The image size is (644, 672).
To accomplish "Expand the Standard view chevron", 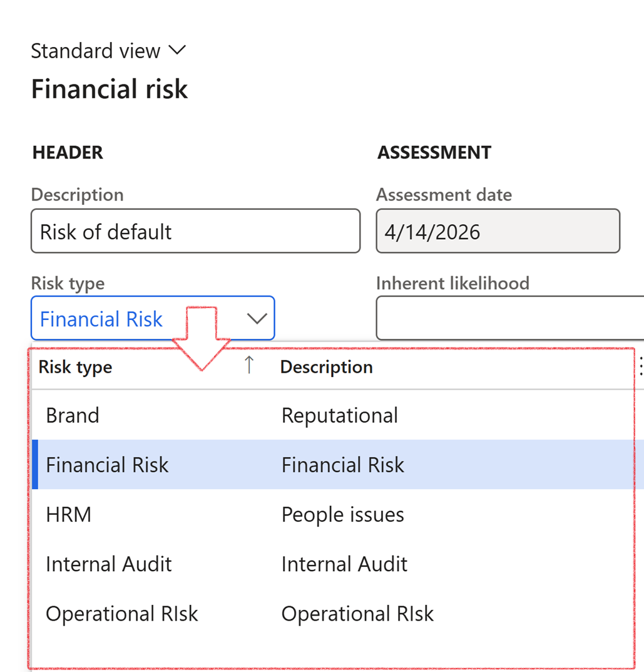I will pyautogui.click(x=178, y=50).
